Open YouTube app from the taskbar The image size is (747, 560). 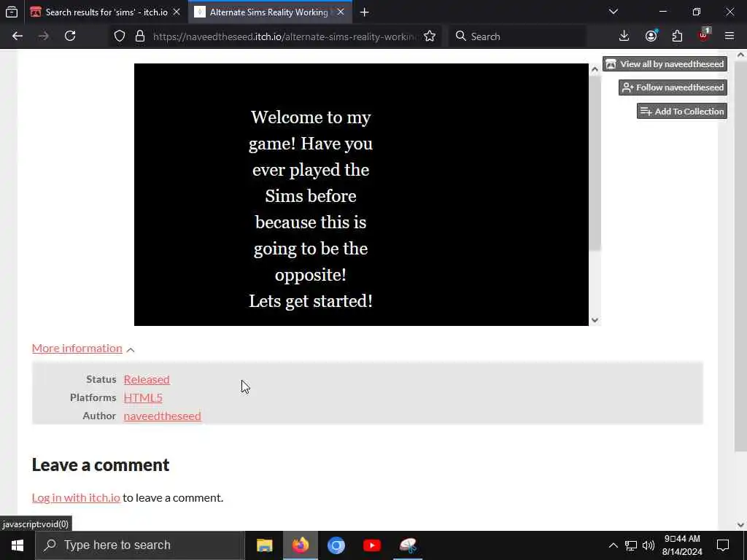(x=371, y=545)
